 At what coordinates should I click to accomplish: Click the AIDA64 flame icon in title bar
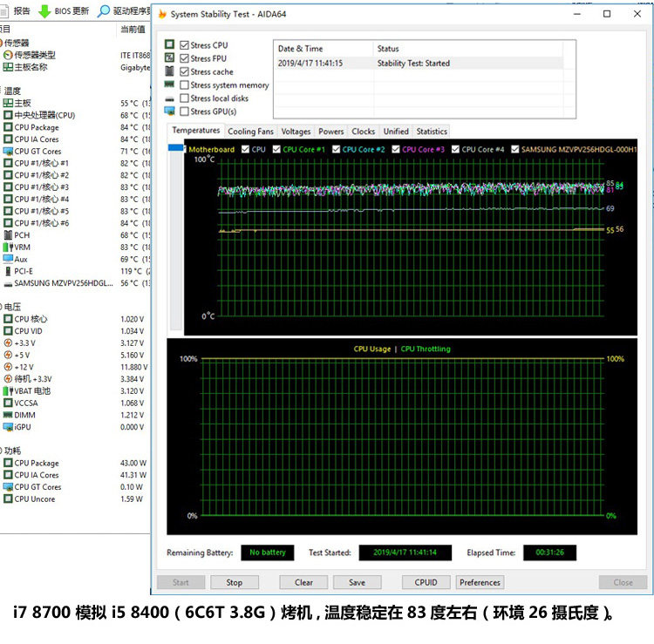coord(162,14)
